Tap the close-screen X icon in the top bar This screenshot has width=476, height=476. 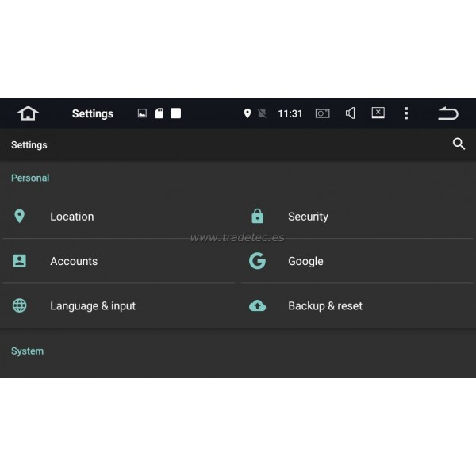[378, 113]
